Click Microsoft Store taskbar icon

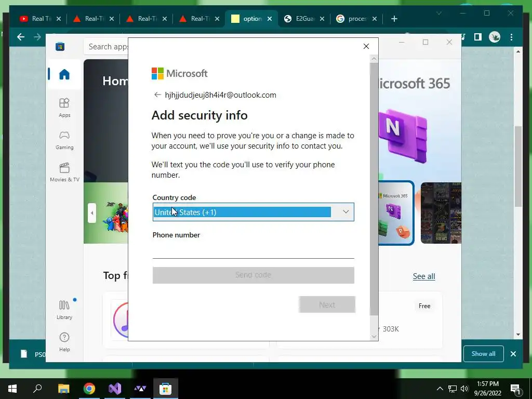point(165,389)
